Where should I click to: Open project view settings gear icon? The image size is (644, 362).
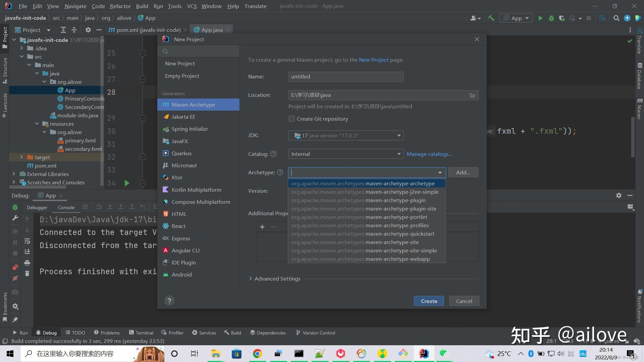pos(88,30)
